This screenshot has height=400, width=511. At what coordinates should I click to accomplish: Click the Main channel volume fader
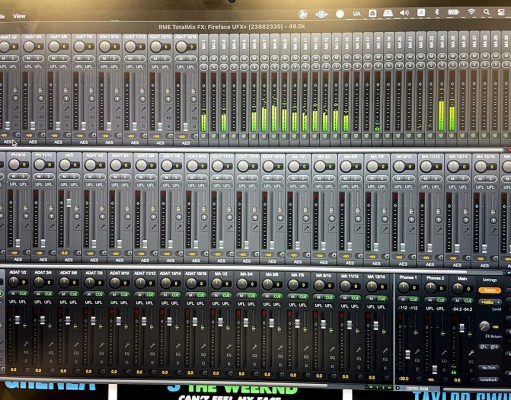[x=462, y=328]
